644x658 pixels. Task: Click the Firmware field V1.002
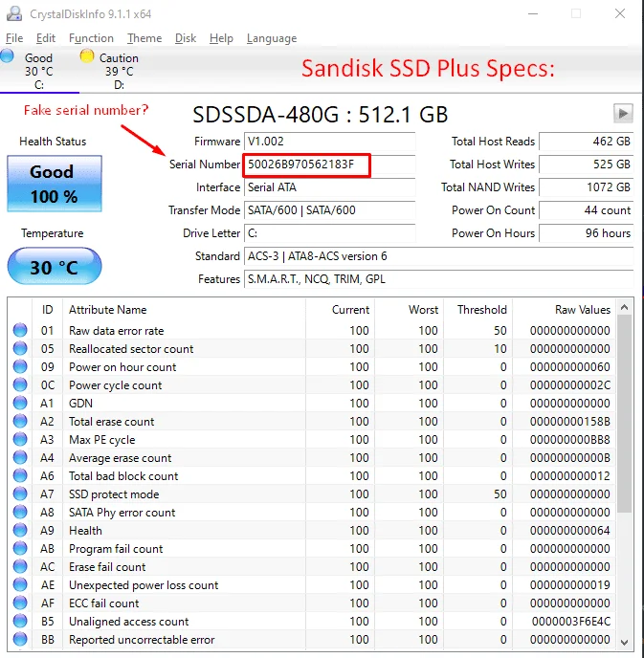tap(329, 141)
